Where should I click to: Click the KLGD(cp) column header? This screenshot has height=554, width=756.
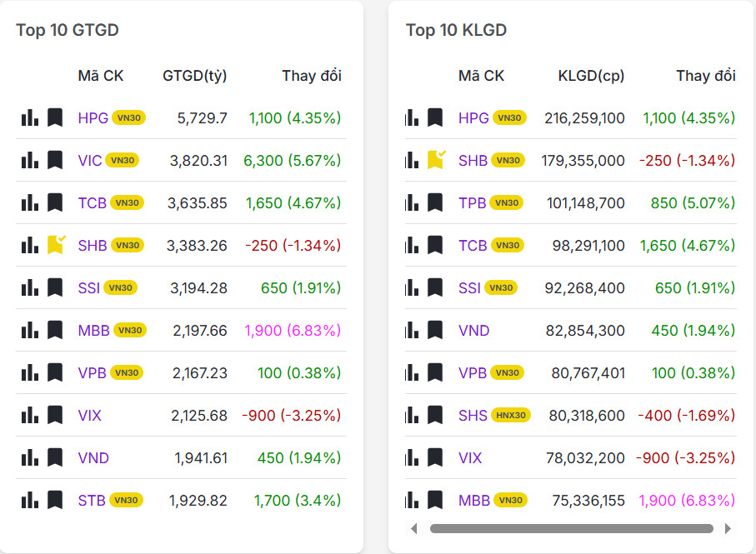click(591, 76)
